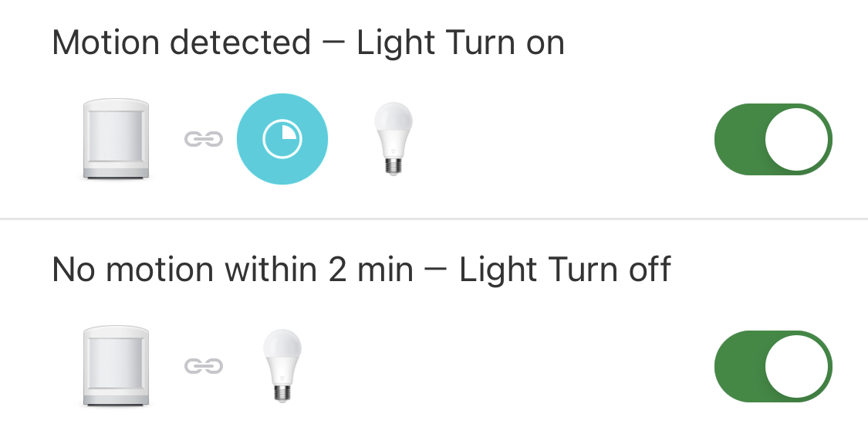The height and width of the screenshot is (441, 868).
Task: Tap the "Light Turn off" action text
Action: 566,270
